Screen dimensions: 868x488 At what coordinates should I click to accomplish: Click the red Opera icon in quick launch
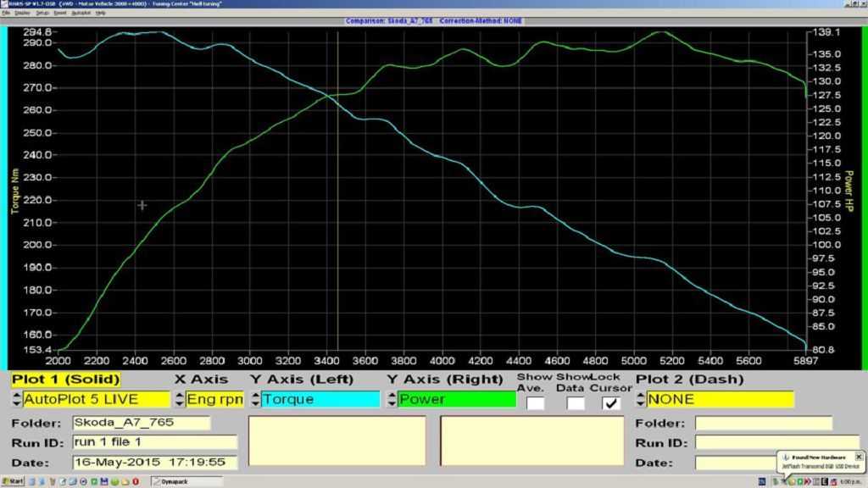(x=136, y=481)
